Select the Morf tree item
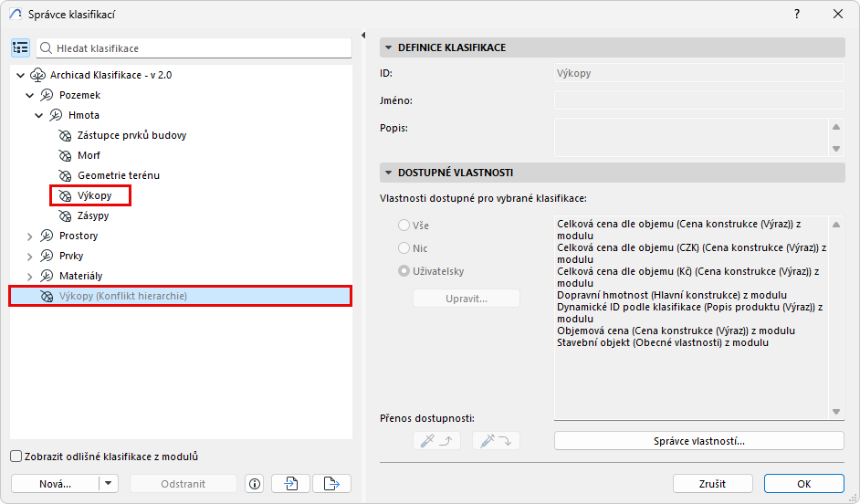 89,156
